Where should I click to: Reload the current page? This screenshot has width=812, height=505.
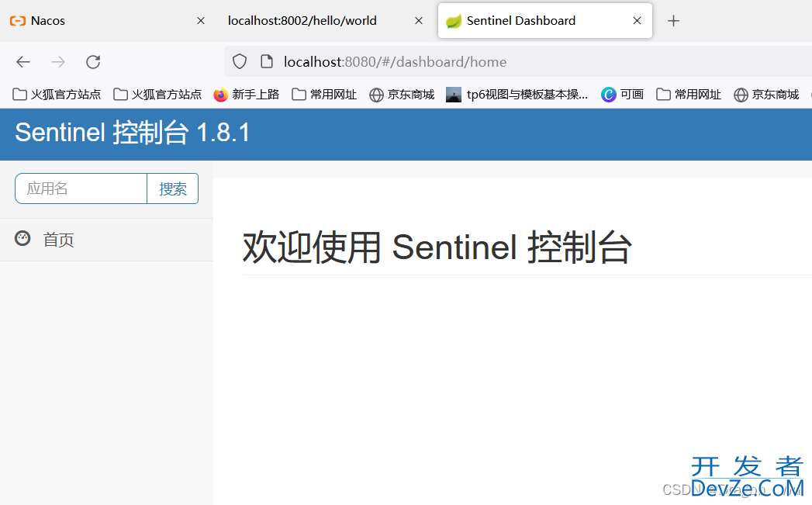93,62
